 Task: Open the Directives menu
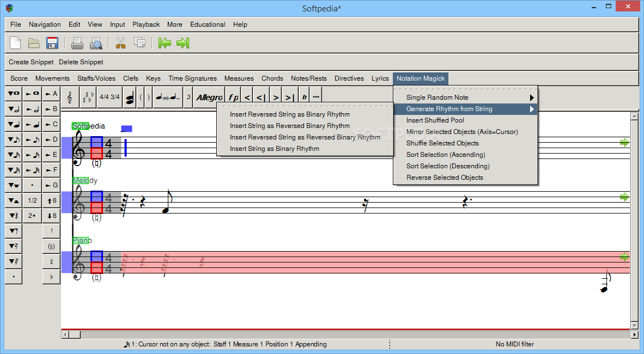[x=349, y=78]
